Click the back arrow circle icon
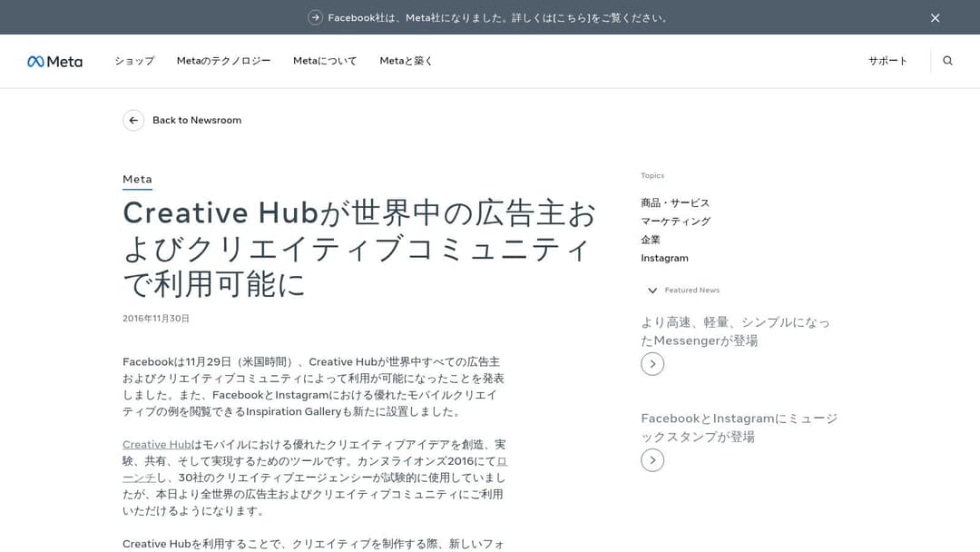The image size is (980, 552). (x=133, y=120)
